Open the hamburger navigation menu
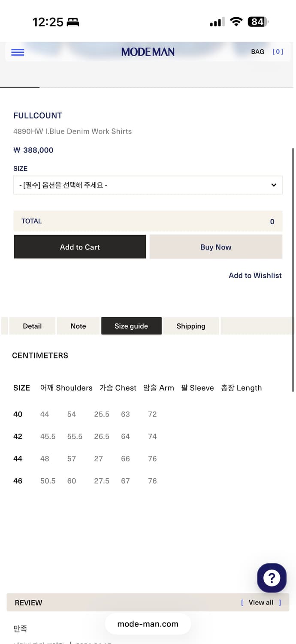Image resolution: width=296 pixels, height=644 pixels. point(17,52)
